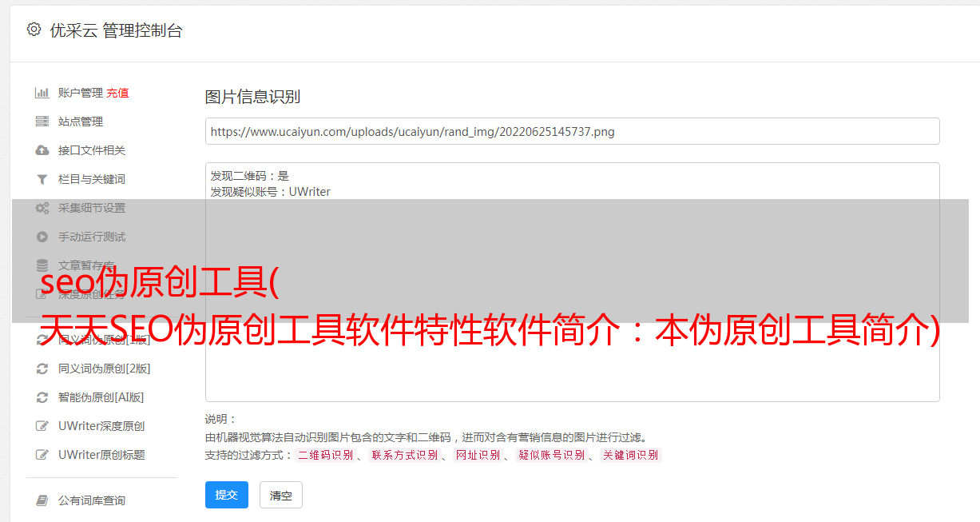Screen dimensions: 980x522
Task: Click the 联系方式识别 tag
Action: point(404,455)
